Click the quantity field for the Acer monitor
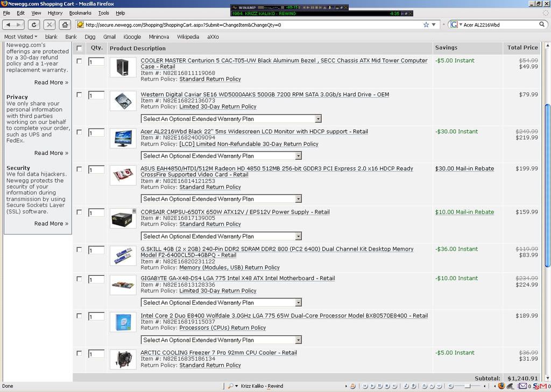Screen dimensions: 551x392 pyautogui.click(x=96, y=133)
